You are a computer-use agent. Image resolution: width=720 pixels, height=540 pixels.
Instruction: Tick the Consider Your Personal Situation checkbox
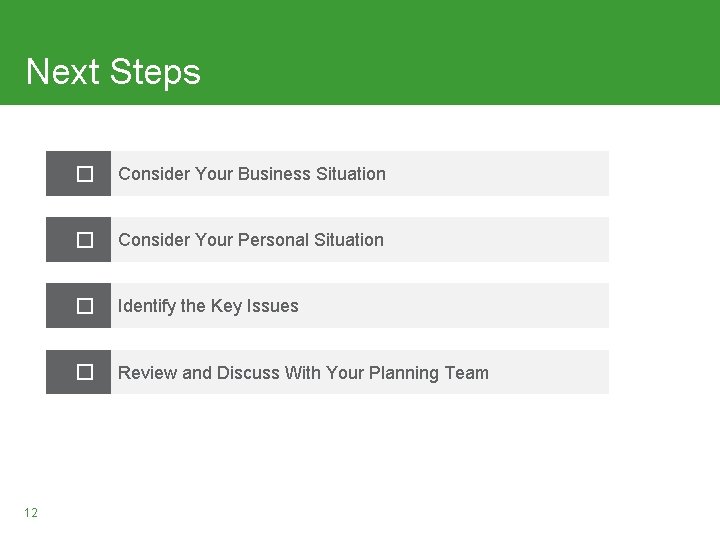(x=85, y=240)
